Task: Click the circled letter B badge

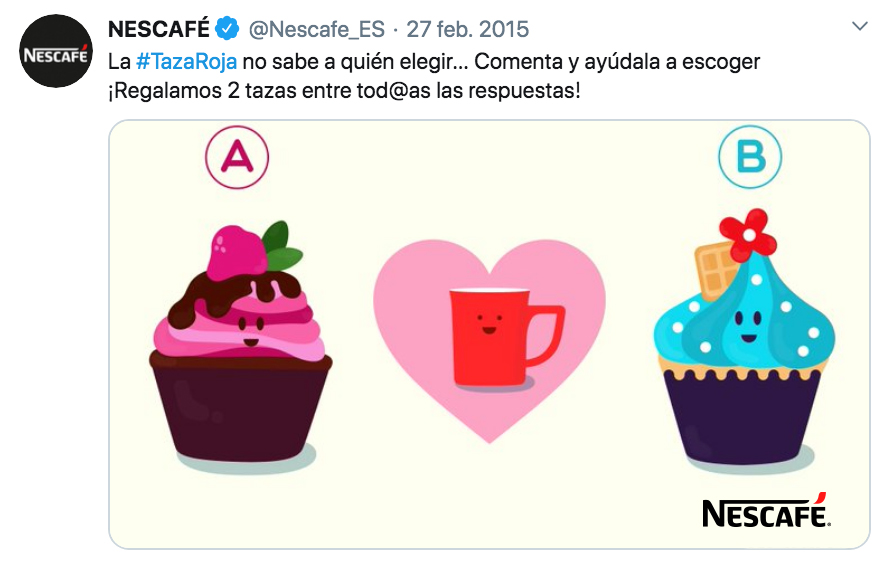Action: pyautogui.click(x=750, y=157)
